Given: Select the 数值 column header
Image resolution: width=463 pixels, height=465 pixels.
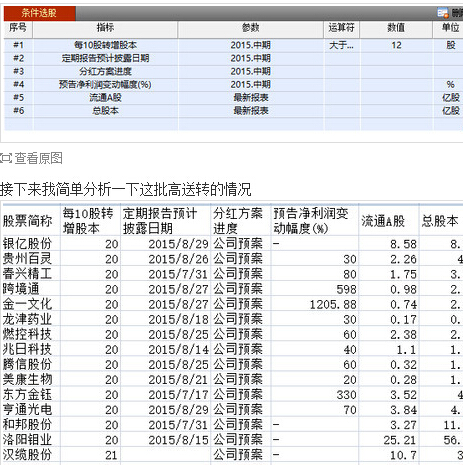Looking at the screenshot, I should click(x=396, y=28).
